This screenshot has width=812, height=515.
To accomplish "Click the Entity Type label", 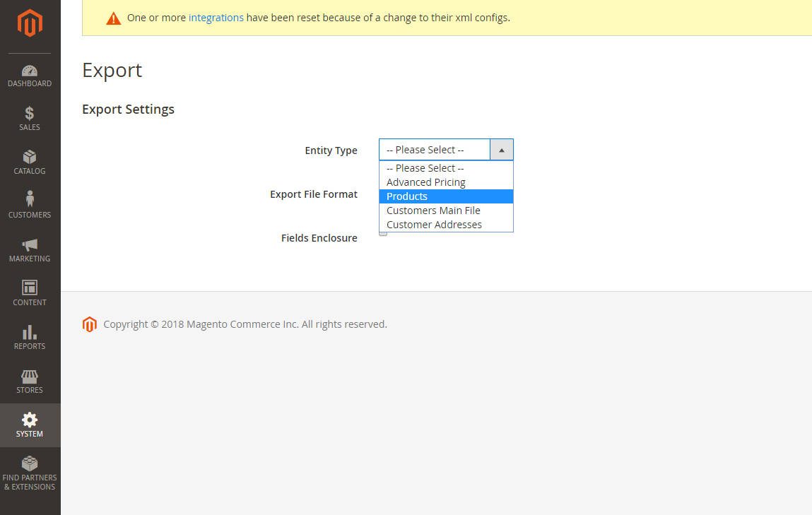I will coord(331,150).
